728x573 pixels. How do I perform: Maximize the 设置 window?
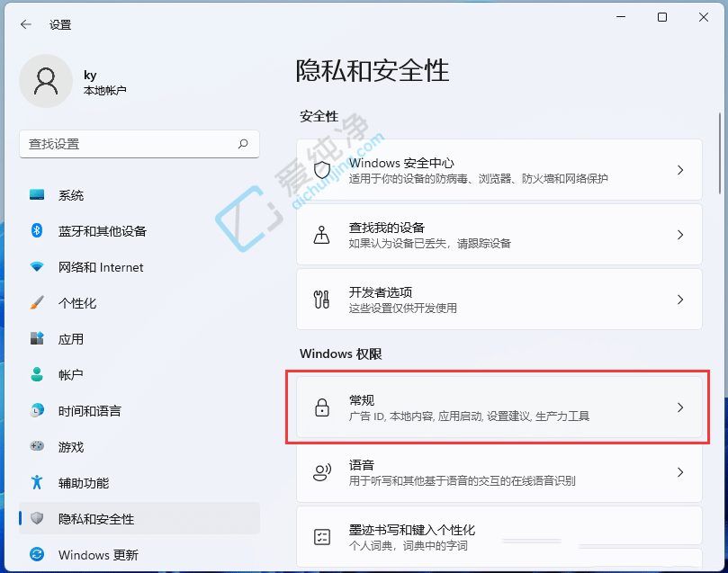pos(662,17)
